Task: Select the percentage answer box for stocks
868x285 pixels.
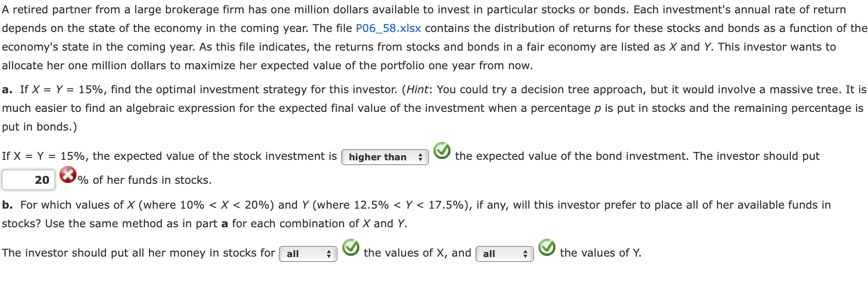Action: point(28,178)
